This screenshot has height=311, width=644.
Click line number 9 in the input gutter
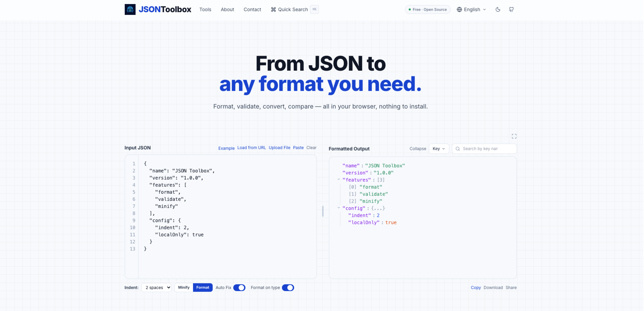[134, 220]
